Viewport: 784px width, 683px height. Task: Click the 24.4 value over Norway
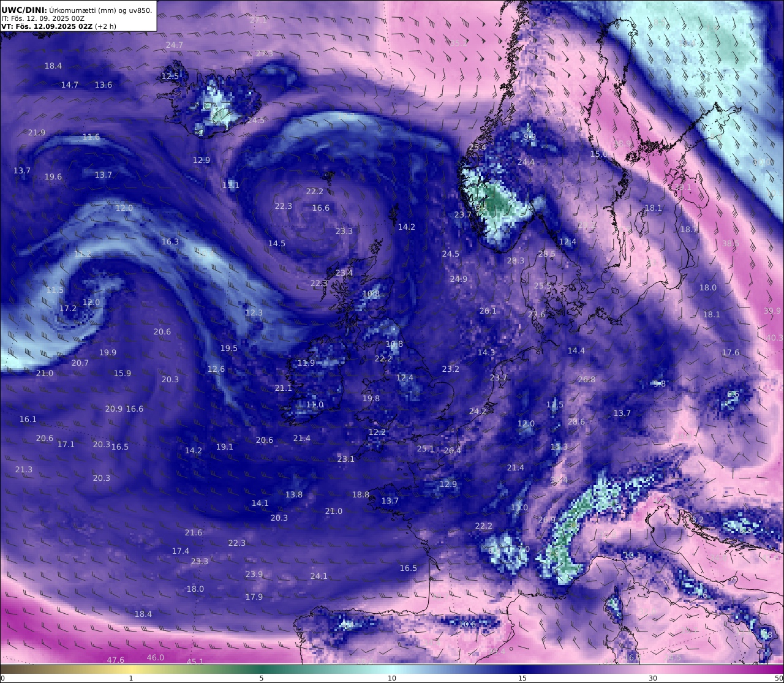click(x=526, y=162)
